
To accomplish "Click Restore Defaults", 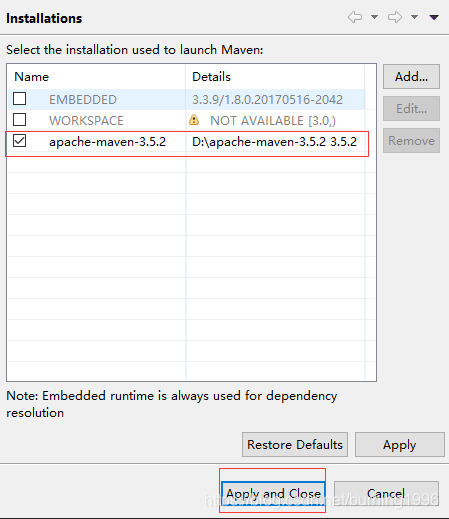I will pos(295,445).
